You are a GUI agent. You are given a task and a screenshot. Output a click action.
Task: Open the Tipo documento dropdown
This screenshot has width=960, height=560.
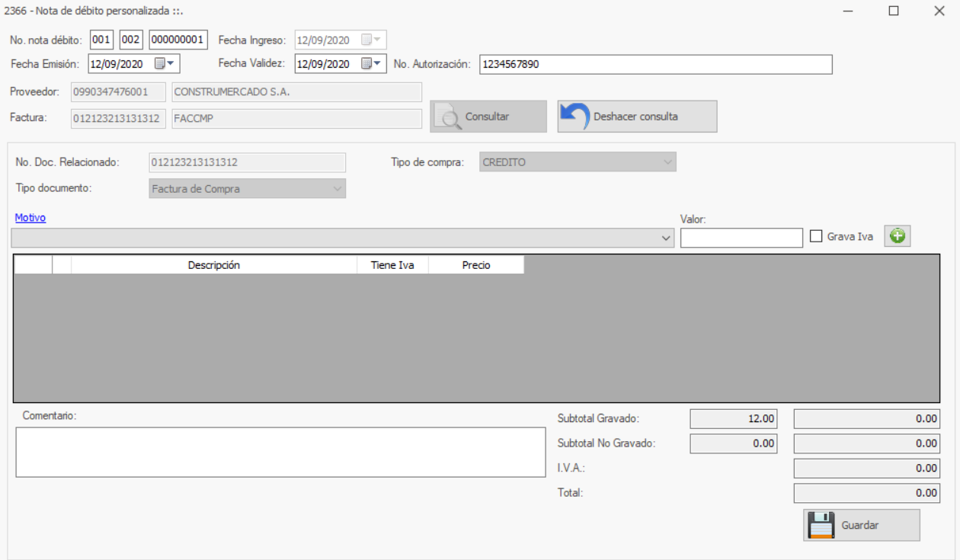338,189
